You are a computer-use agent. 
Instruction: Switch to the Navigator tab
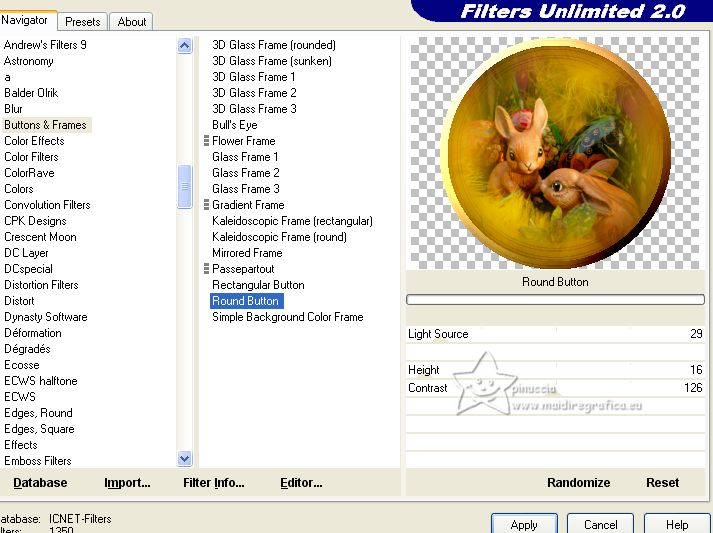pyautogui.click(x=25, y=20)
